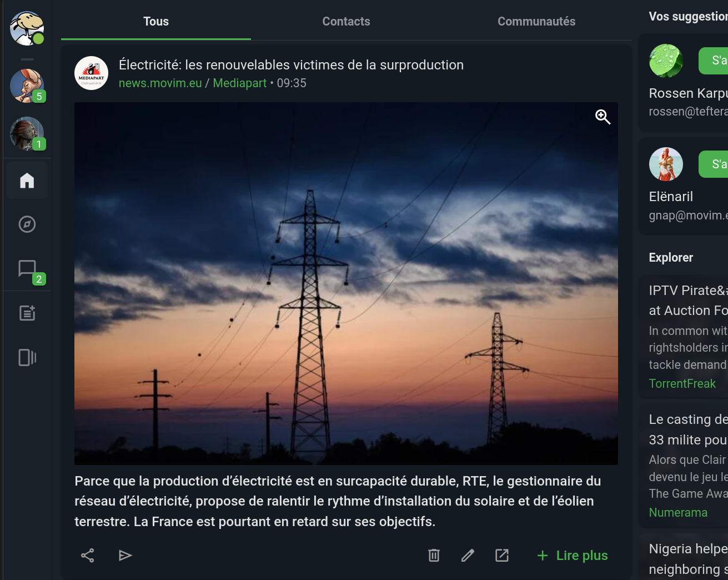Open the Chats icon with badge 2
The image size is (728, 580).
click(x=27, y=269)
